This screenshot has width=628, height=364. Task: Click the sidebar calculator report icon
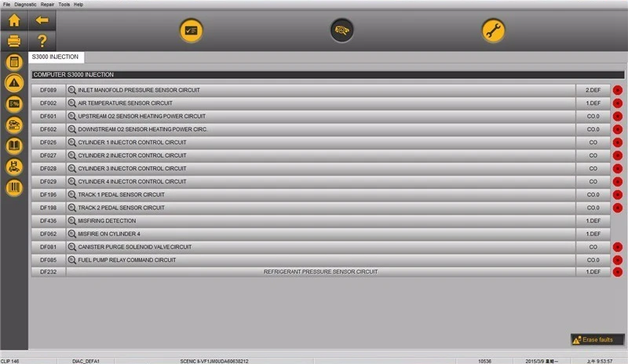tap(14, 62)
